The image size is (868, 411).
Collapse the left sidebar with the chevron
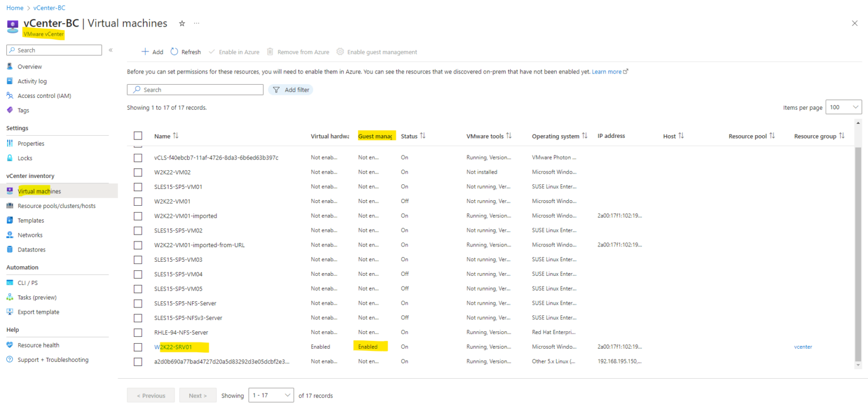(x=111, y=49)
